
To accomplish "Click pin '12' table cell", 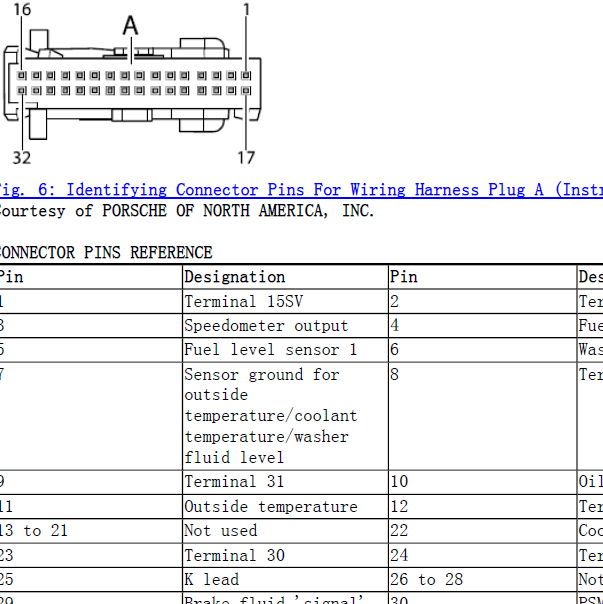I will pyautogui.click(x=483, y=507).
